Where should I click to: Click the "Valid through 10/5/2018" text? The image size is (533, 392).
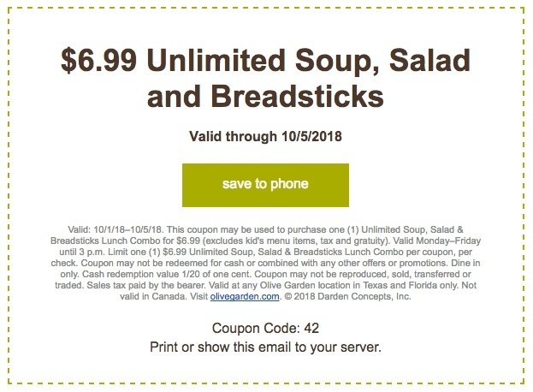point(265,136)
